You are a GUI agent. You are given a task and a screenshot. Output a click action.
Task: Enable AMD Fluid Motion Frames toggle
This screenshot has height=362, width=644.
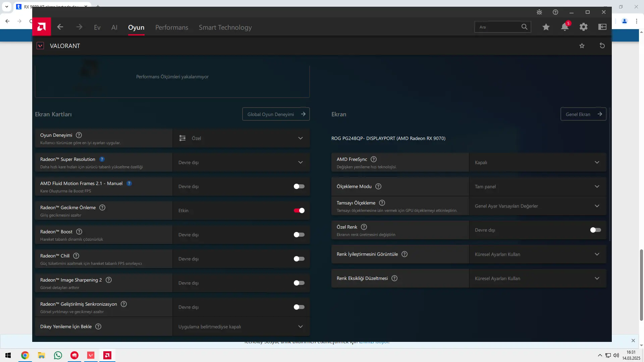tap(299, 186)
